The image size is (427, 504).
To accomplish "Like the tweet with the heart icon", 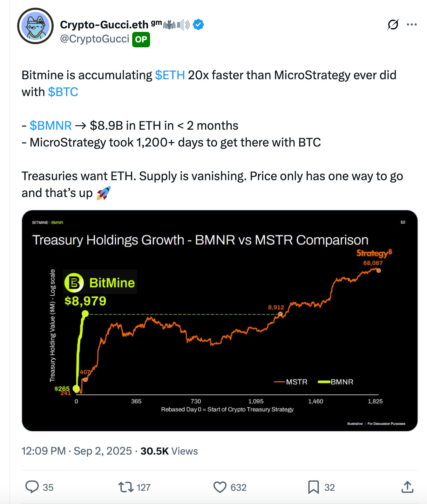I will 220,487.
